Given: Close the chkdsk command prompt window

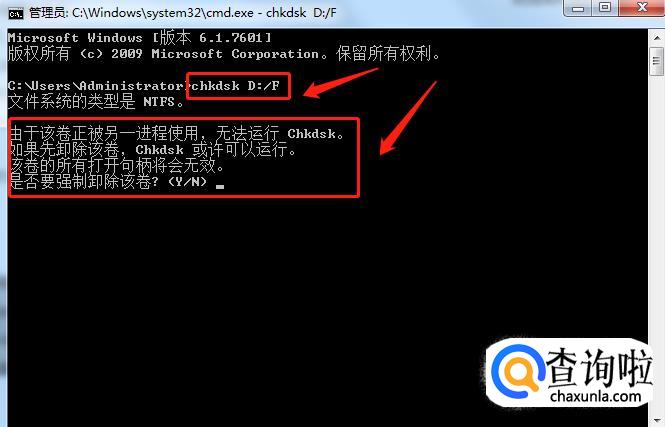Looking at the screenshot, I should (x=642, y=8).
